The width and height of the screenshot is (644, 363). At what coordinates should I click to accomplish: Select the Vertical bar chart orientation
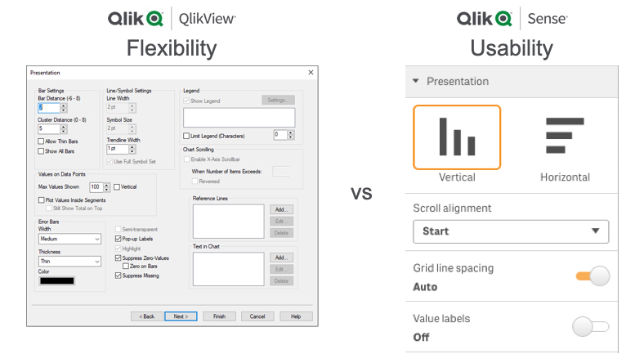point(457,137)
